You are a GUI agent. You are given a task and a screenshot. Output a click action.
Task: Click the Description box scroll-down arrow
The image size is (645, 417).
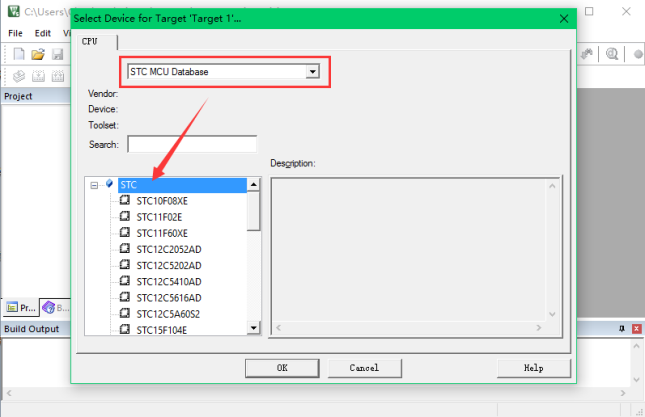tap(552, 315)
